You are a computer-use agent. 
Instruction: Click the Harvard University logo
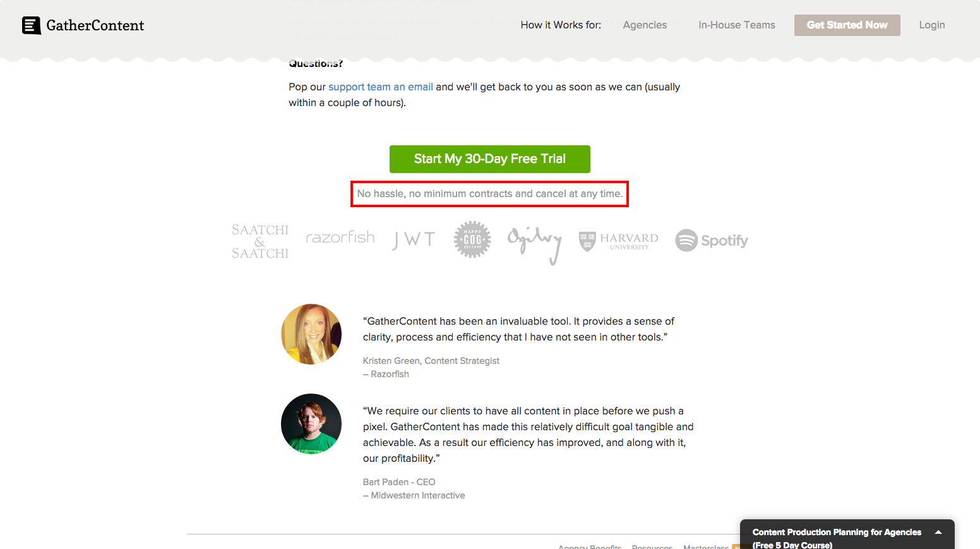coord(619,241)
